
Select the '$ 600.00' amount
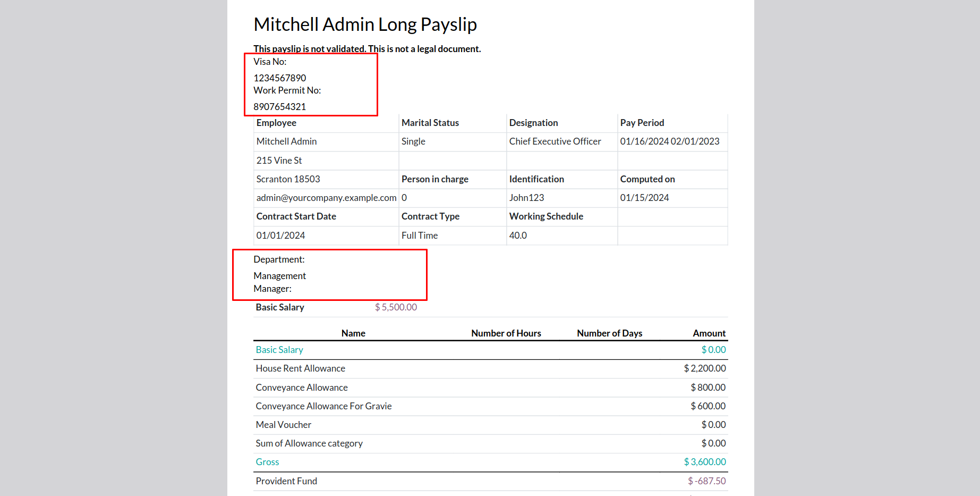[x=708, y=406]
